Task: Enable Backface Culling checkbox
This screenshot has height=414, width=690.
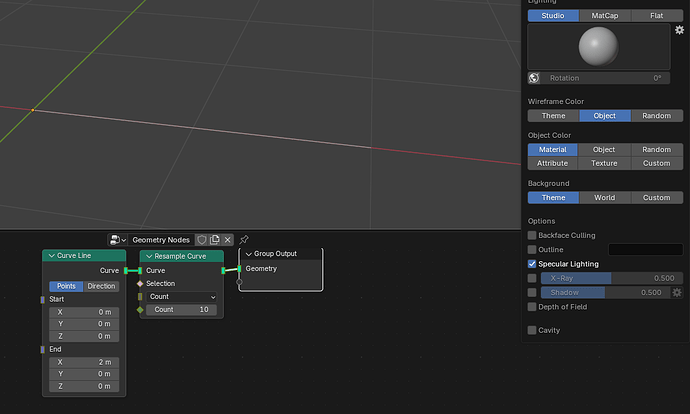Action: pyautogui.click(x=532, y=235)
